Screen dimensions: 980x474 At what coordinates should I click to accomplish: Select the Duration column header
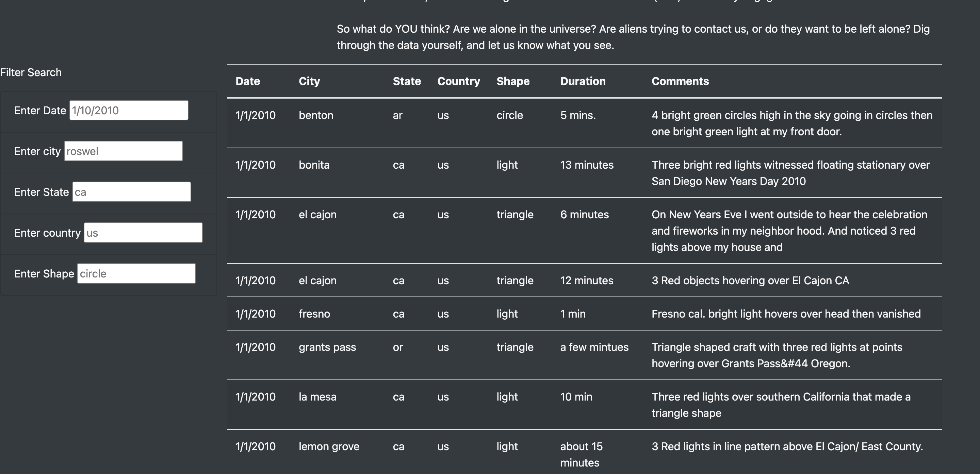(583, 81)
